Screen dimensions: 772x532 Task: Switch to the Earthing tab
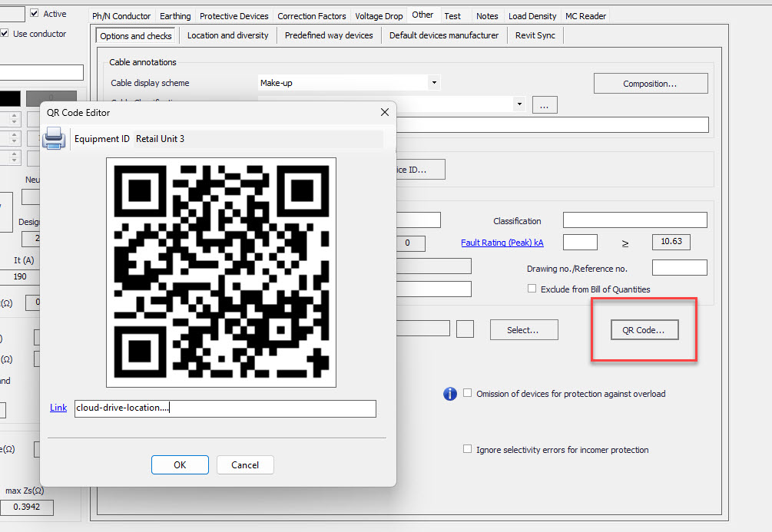[x=175, y=16]
